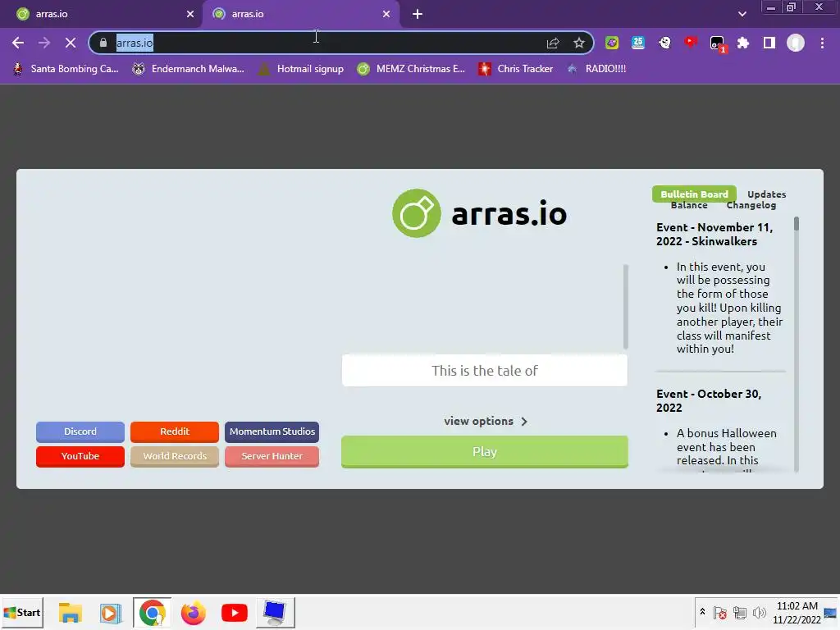Switch to the Changelog tab

[751, 205]
